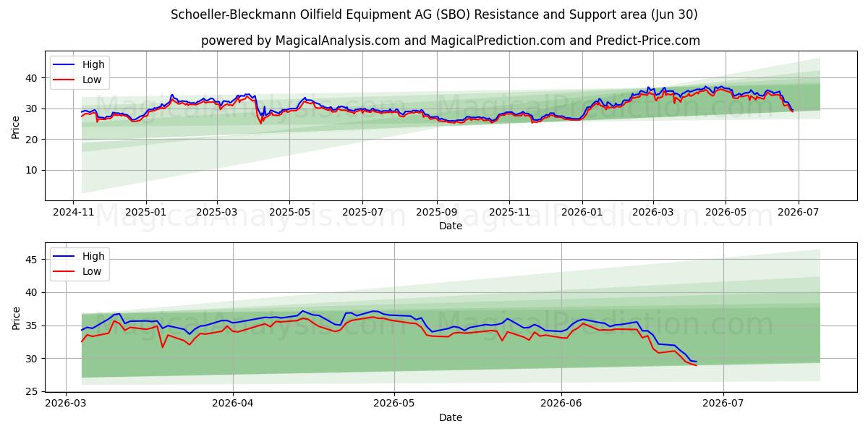The width and height of the screenshot is (868, 434).
Task: Click the '2025-05' date tick label
Action: click(x=290, y=213)
